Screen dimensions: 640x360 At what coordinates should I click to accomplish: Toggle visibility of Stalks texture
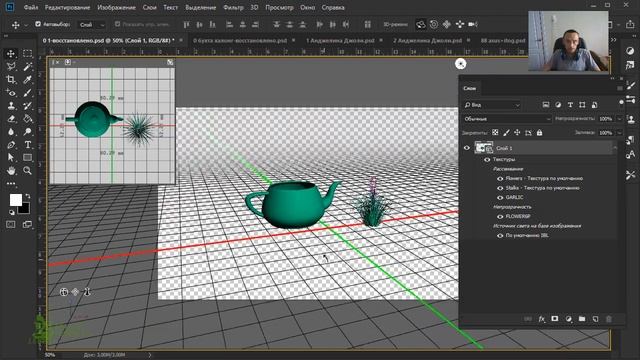point(500,188)
